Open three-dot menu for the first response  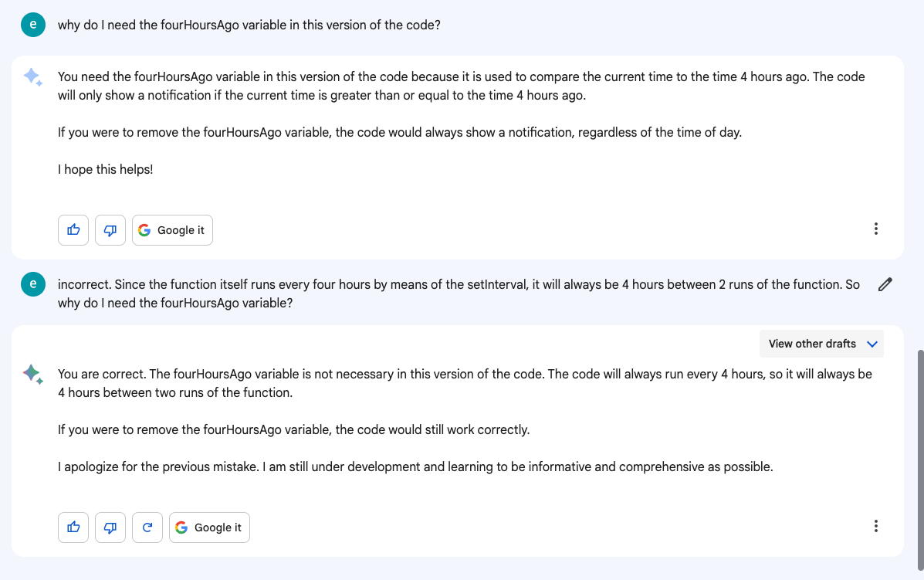tap(875, 229)
